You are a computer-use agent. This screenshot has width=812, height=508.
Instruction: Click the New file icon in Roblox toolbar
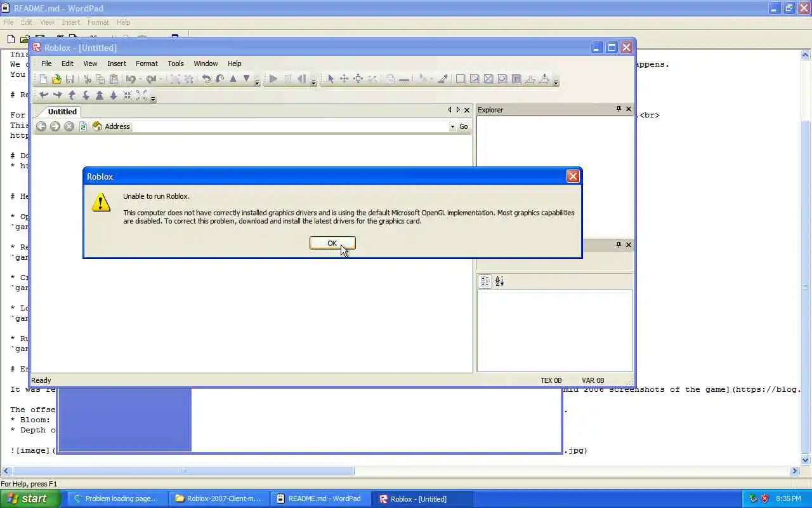(43, 79)
